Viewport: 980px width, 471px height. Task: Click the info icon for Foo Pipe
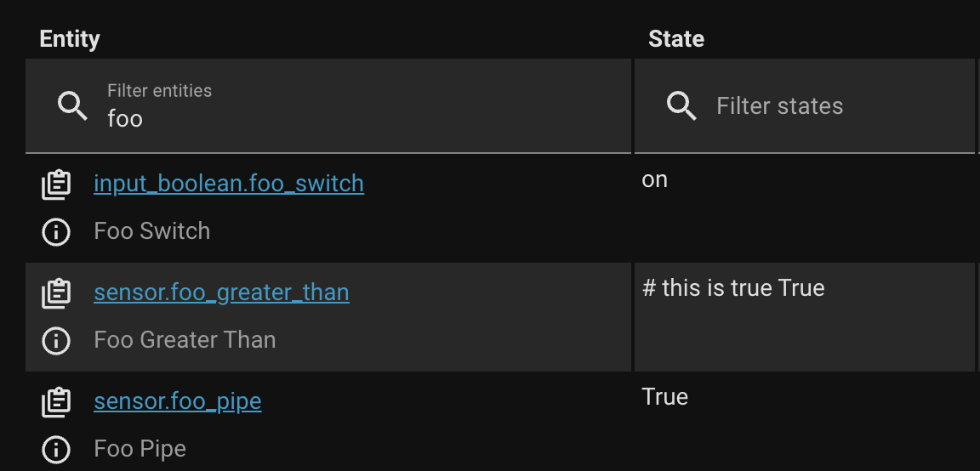(56, 449)
